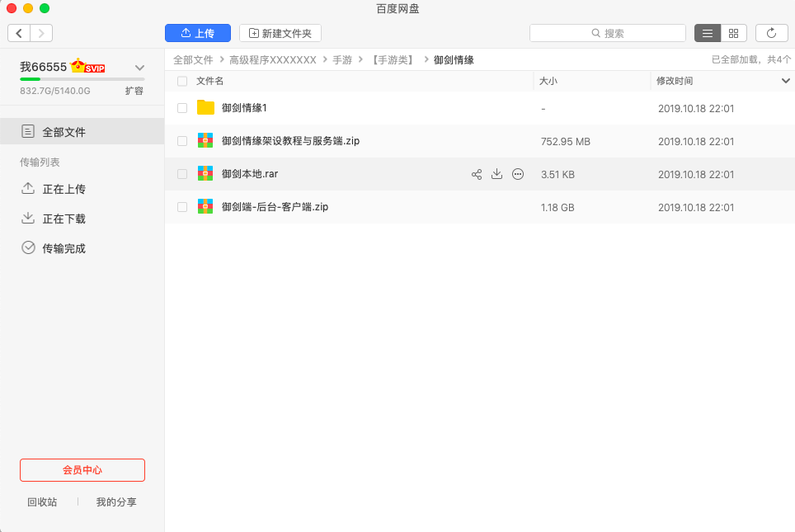Click the refresh button
This screenshot has height=532, width=795.
(771, 33)
